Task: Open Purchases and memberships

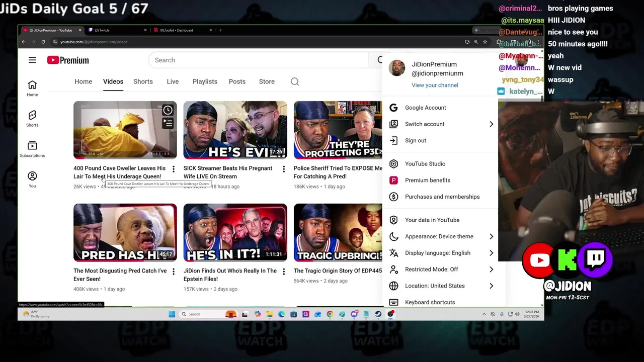Action: (440, 197)
